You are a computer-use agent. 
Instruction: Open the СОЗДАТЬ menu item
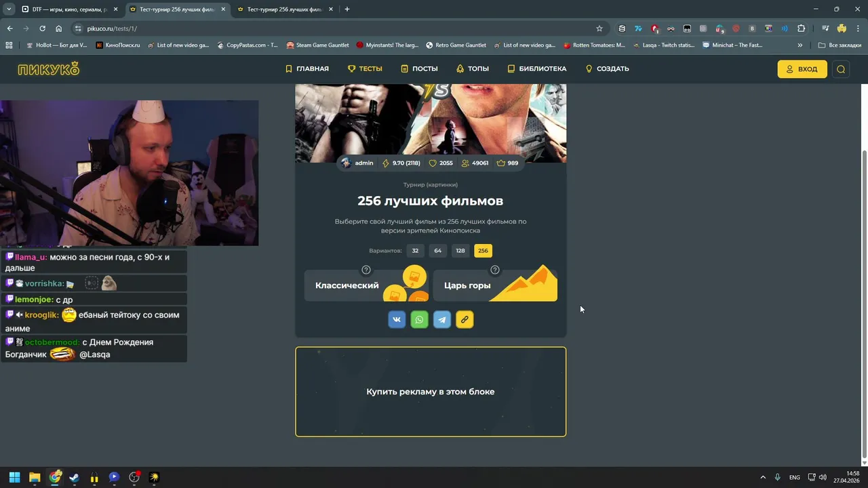pos(608,69)
